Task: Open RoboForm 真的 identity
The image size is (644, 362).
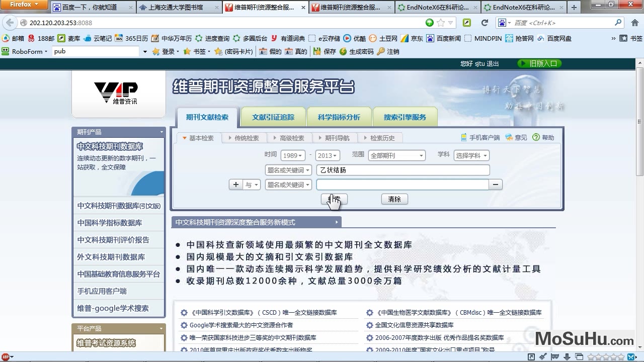Action: [x=296, y=51]
